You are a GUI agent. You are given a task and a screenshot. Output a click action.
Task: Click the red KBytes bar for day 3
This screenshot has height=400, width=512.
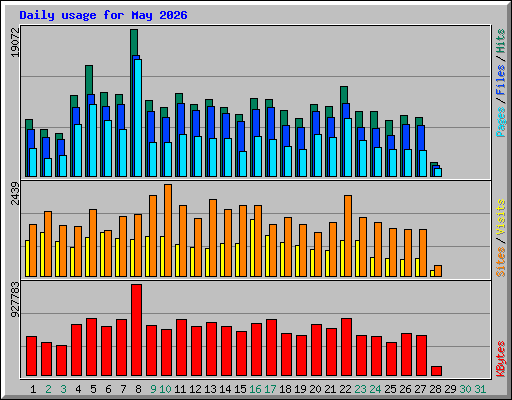[61, 361]
